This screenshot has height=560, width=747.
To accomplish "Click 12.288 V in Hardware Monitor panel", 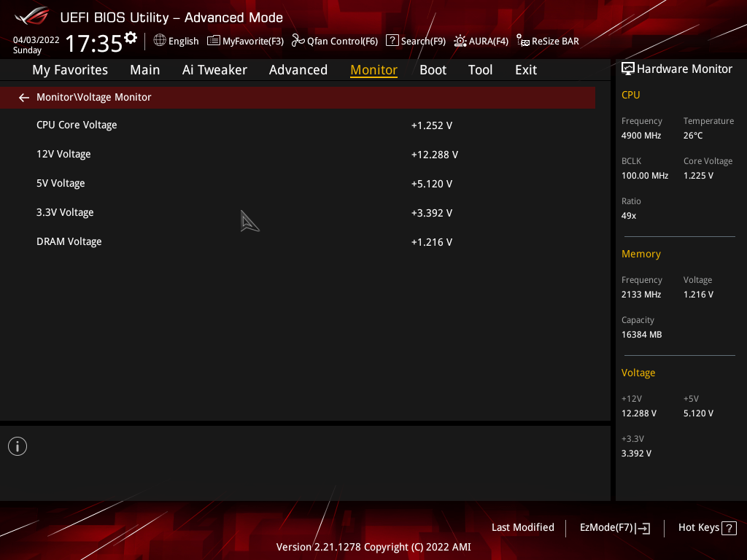I will (x=639, y=413).
